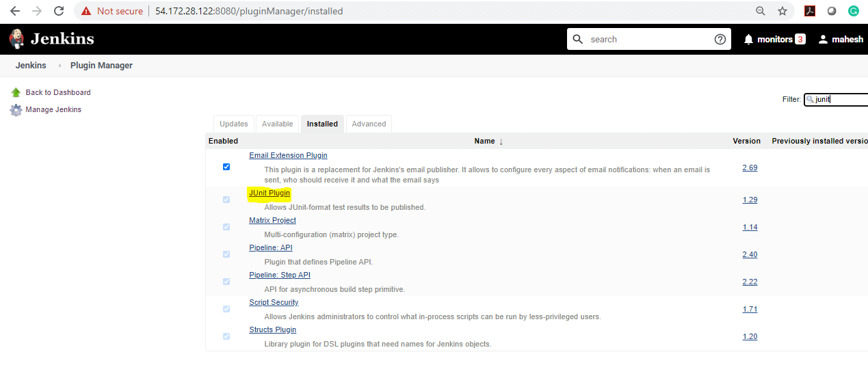
Task: Click the Pipeline: Step API enabled checkbox
Action: [226, 282]
